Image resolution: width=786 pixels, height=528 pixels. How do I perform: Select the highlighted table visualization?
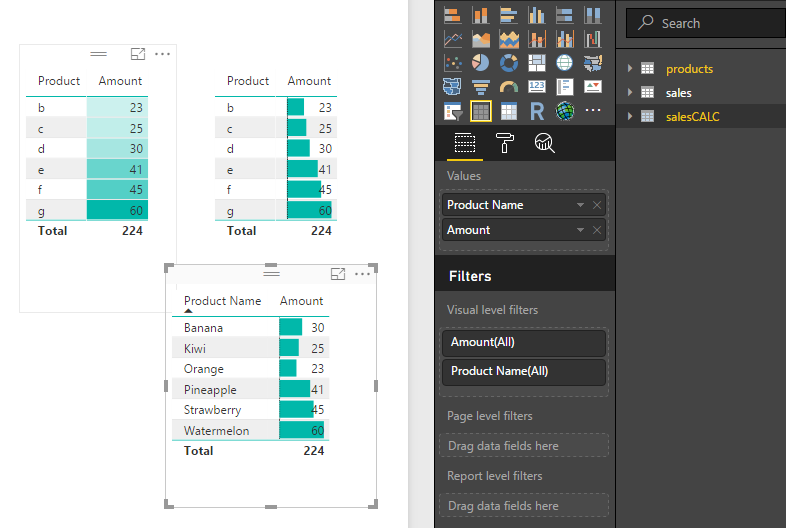[481, 111]
